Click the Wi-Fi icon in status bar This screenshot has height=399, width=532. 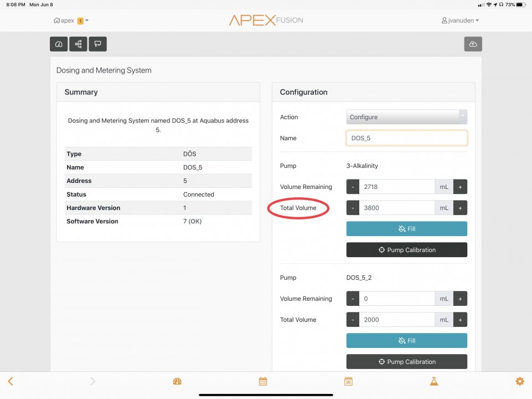489,5
